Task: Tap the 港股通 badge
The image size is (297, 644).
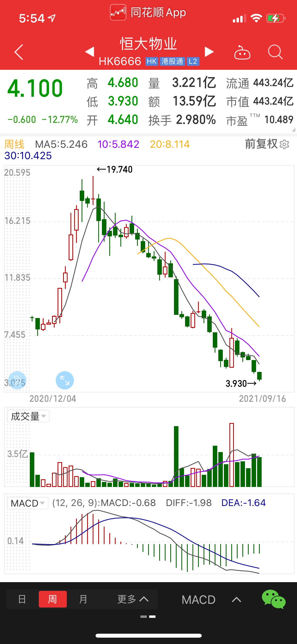Action: [172, 62]
